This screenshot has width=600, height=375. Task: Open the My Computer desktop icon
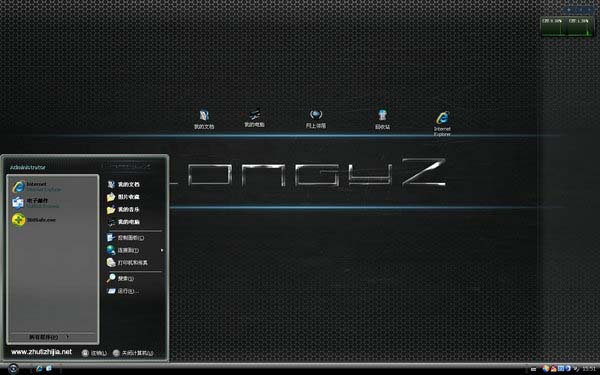tap(254, 118)
